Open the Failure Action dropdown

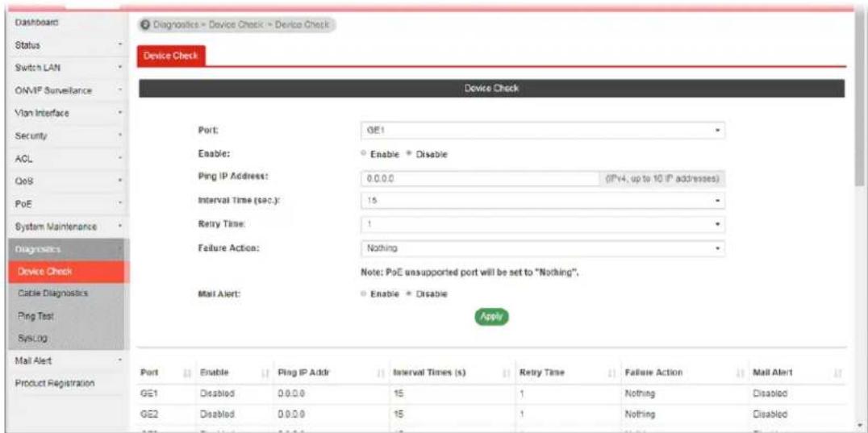[x=542, y=248]
